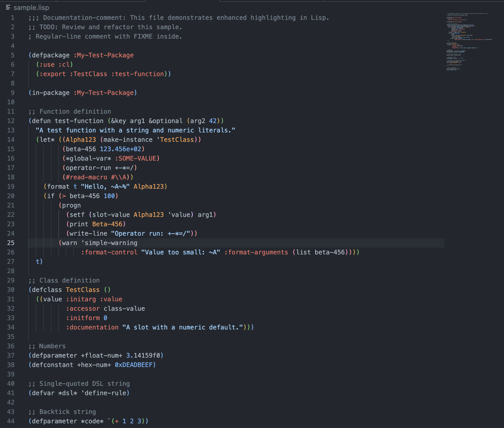Click the +float-num+ parameter name

coord(101,356)
